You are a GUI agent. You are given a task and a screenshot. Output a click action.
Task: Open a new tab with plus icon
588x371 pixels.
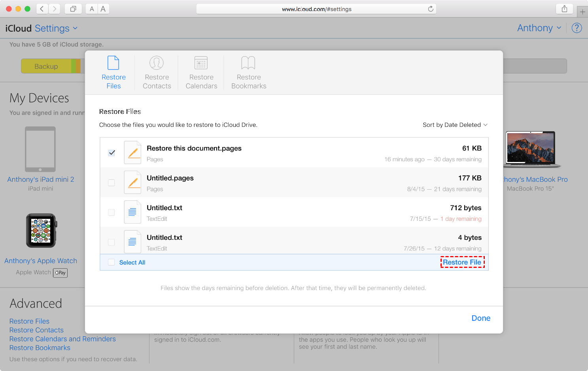coord(582,12)
